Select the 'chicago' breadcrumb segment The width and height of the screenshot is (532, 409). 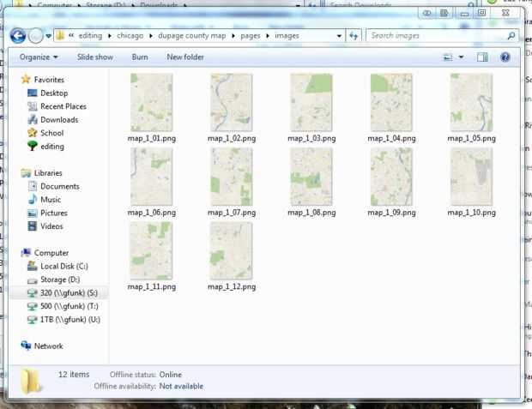(130, 36)
